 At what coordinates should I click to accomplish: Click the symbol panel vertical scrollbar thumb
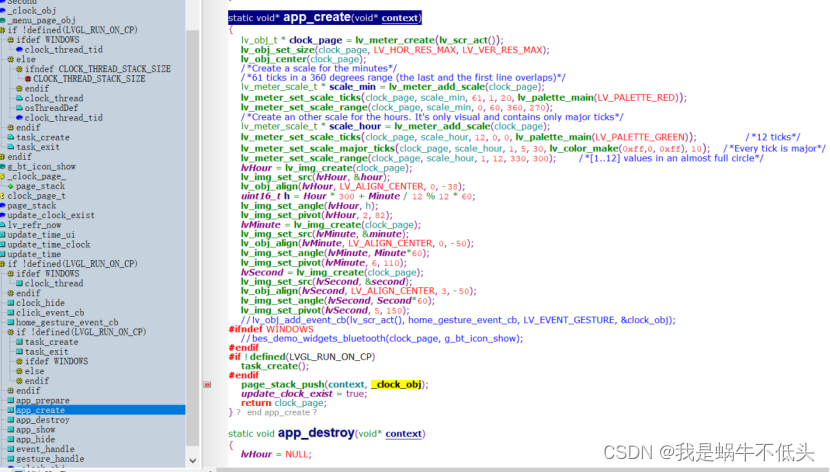click(193, 238)
